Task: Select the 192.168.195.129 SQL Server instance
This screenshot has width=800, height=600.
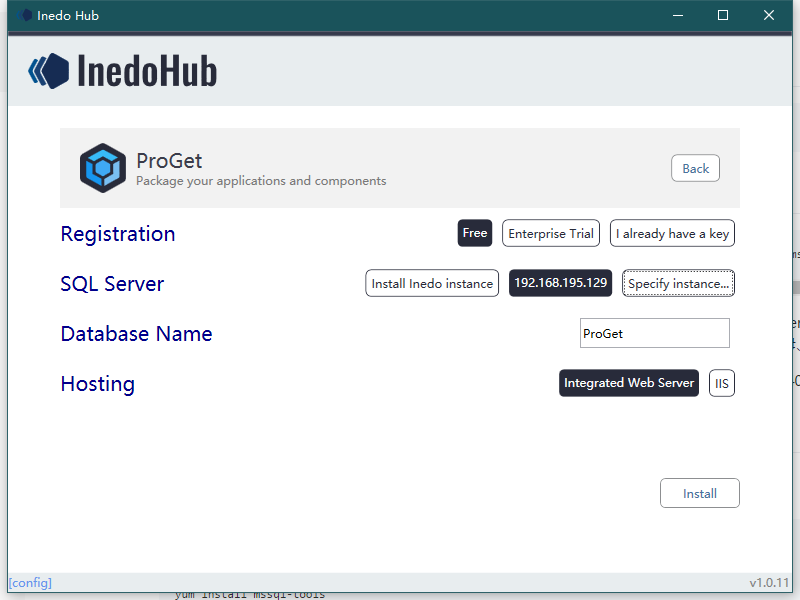Action: pos(561,283)
